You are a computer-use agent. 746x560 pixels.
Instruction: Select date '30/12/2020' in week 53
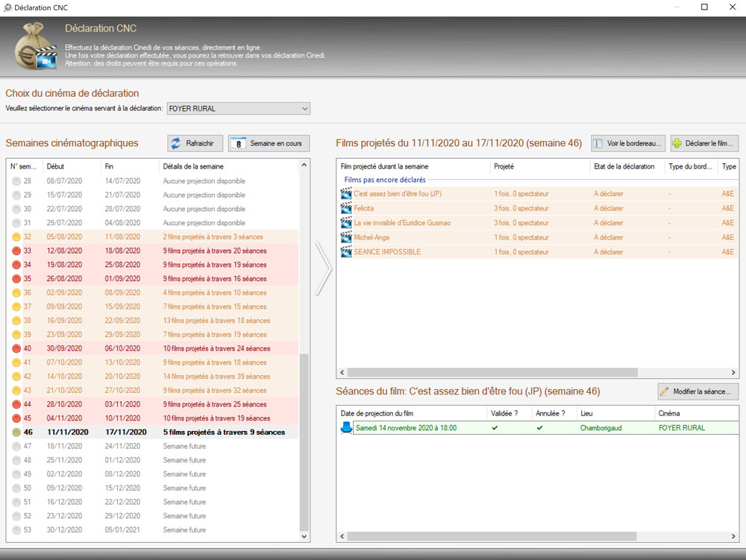click(x=64, y=530)
